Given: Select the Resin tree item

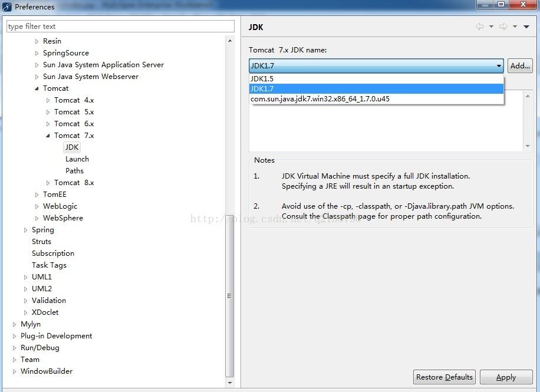Looking at the screenshot, I should [x=52, y=41].
